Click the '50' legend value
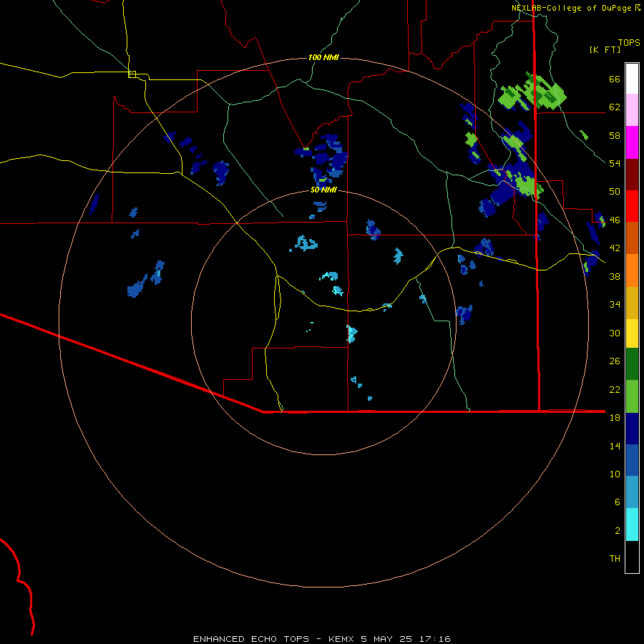 coord(615,192)
